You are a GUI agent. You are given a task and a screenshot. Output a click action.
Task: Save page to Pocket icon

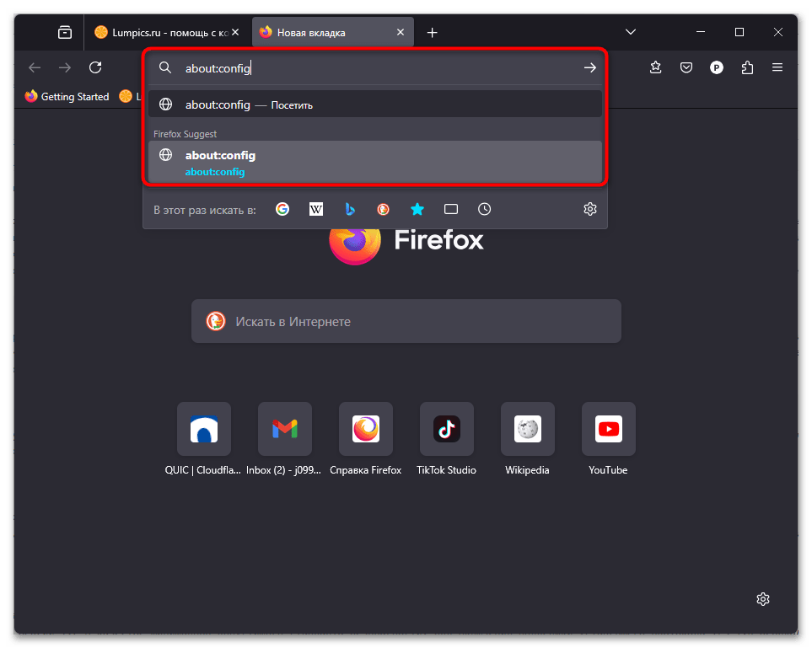pos(686,67)
